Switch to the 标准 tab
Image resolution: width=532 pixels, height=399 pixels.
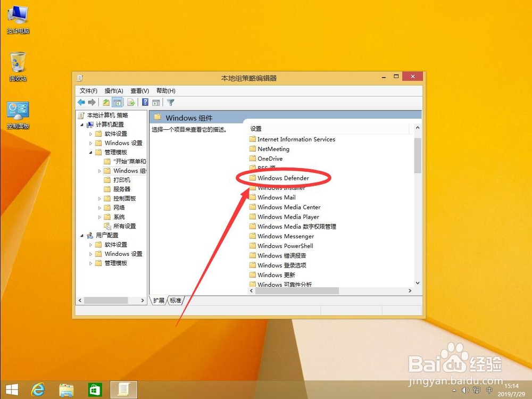tap(176, 300)
